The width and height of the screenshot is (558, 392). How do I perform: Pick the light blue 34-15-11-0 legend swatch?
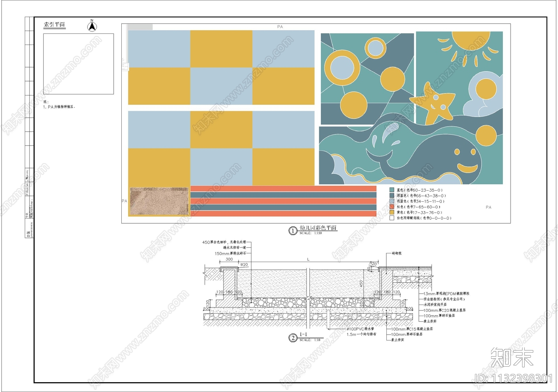tap(392, 201)
